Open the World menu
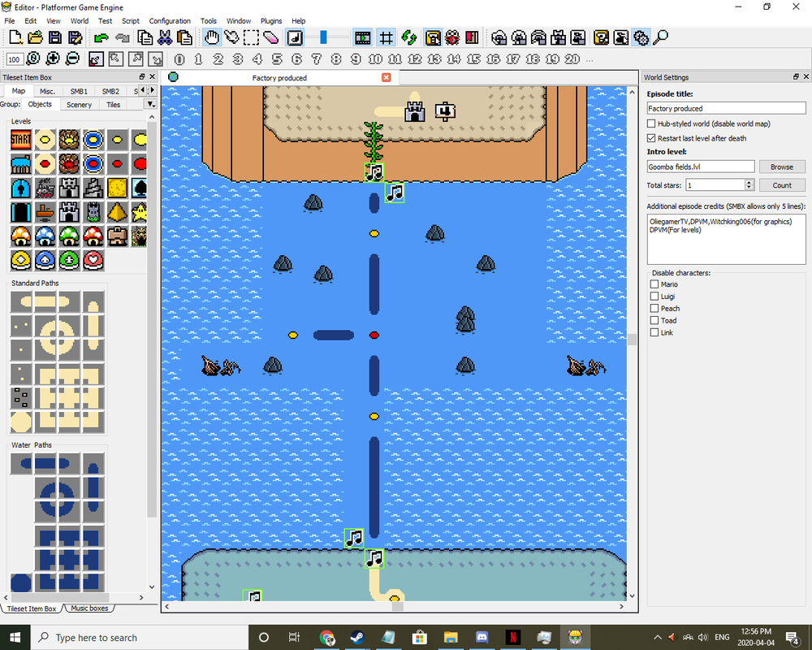This screenshot has width=812, height=650. pos(80,21)
